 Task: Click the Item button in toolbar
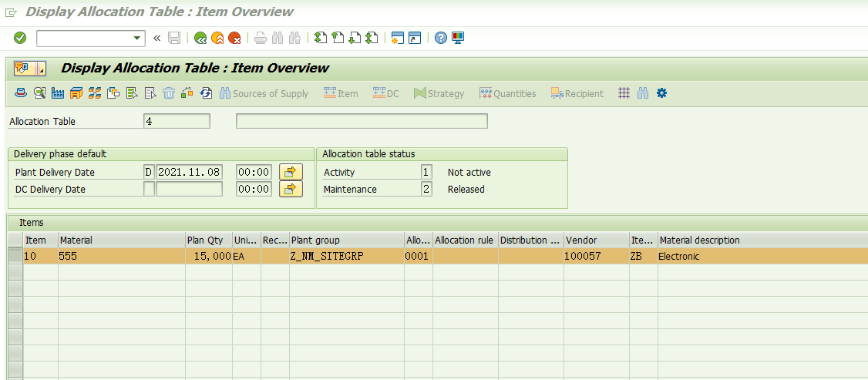pyautogui.click(x=341, y=93)
